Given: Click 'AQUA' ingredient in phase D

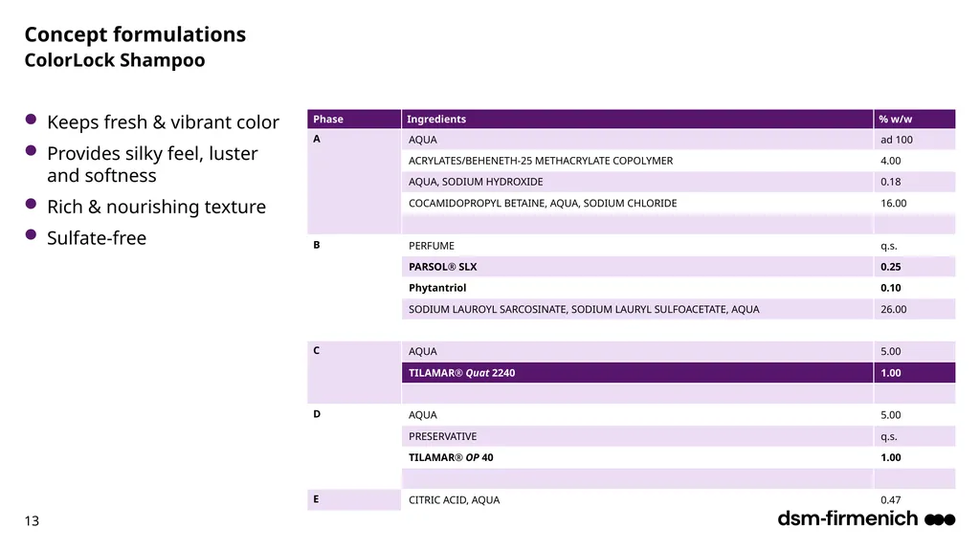Looking at the screenshot, I should (423, 415).
